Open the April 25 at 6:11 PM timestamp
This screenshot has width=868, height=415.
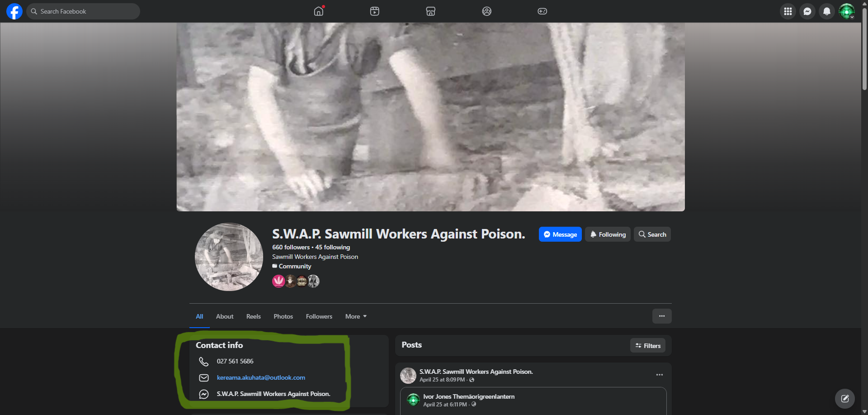pos(445,405)
